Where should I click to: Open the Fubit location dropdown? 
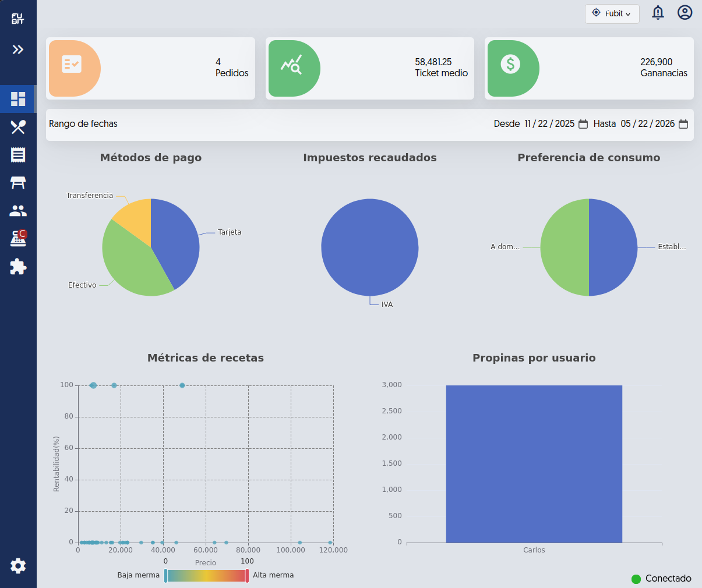612,13
